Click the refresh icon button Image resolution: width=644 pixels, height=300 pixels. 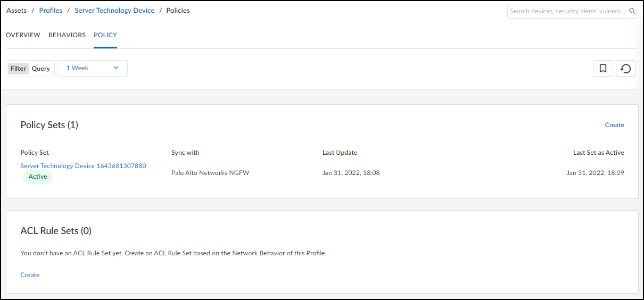(x=626, y=69)
